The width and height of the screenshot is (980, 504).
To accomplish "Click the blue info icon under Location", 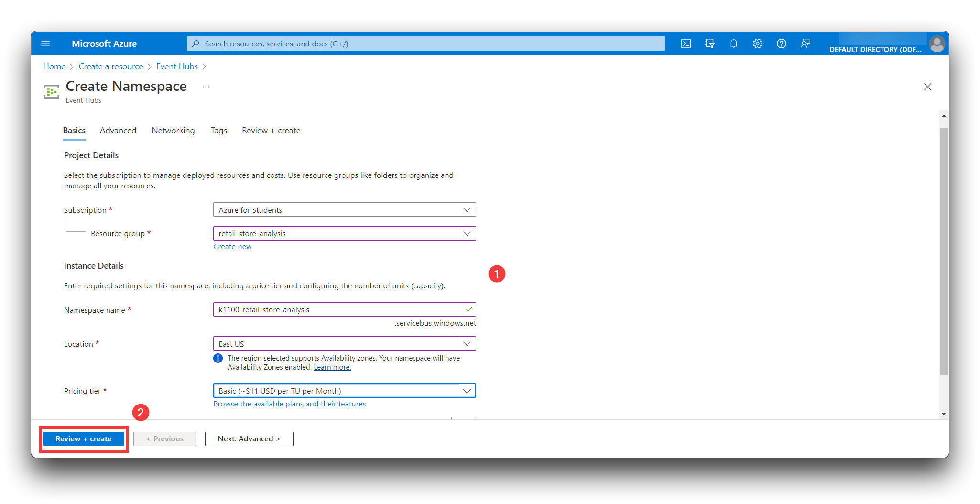I will point(218,358).
